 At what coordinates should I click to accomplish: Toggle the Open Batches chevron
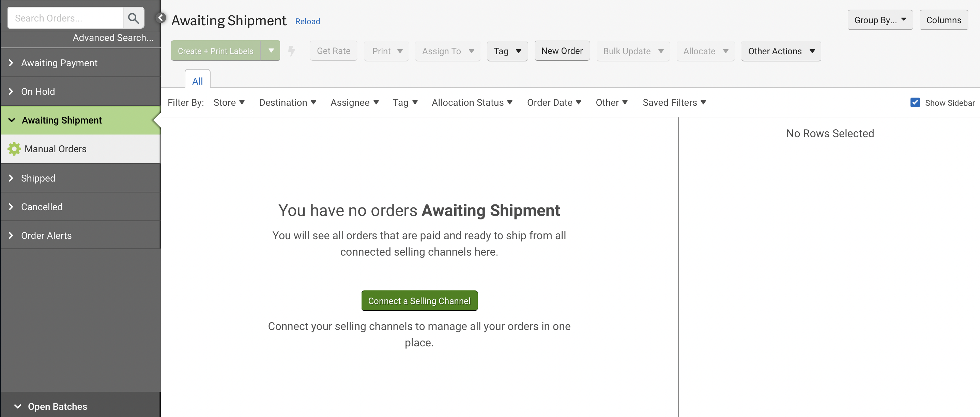tap(17, 406)
